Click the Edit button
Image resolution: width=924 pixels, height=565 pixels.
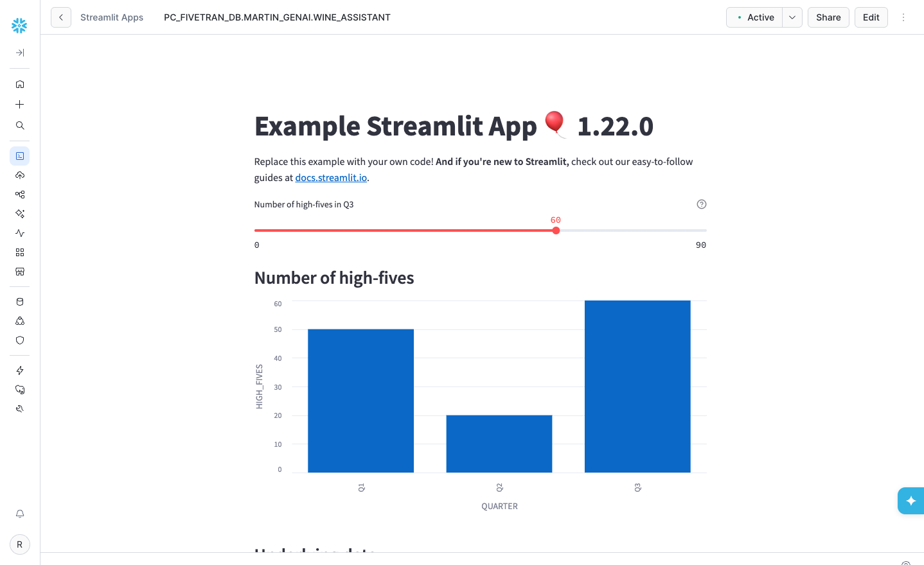click(x=871, y=17)
